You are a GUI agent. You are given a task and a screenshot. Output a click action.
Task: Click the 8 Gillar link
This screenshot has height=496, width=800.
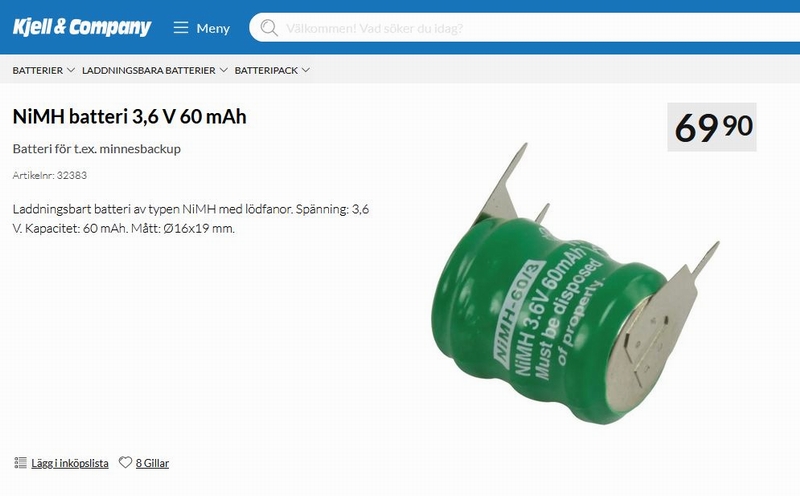152,463
